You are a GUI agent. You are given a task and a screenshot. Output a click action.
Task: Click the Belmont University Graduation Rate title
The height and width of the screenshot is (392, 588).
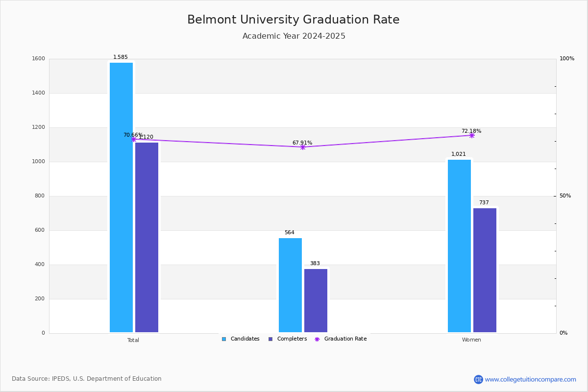click(x=294, y=20)
